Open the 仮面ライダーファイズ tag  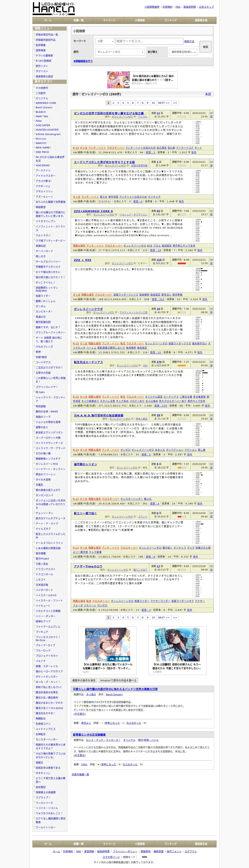(126, 295)
